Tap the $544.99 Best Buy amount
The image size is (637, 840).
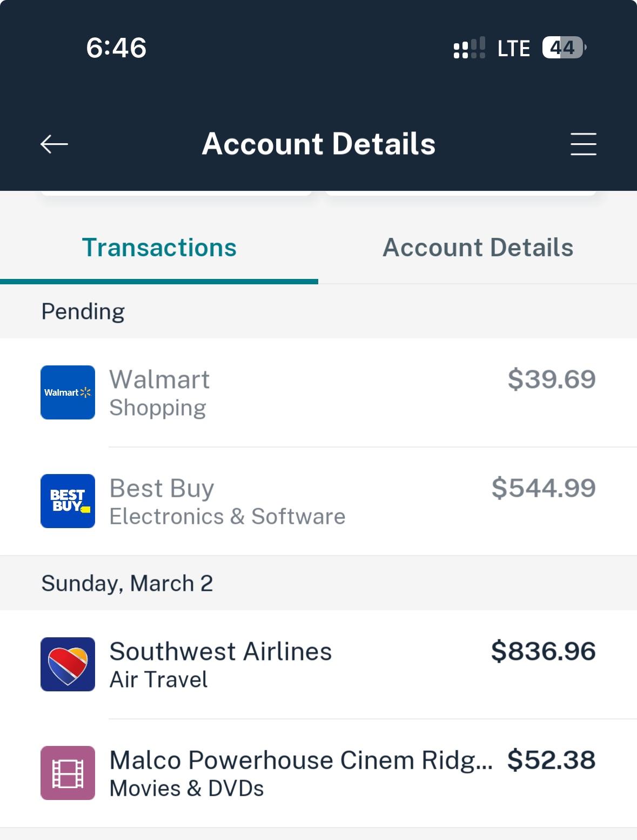pyautogui.click(x=543, y=488)
